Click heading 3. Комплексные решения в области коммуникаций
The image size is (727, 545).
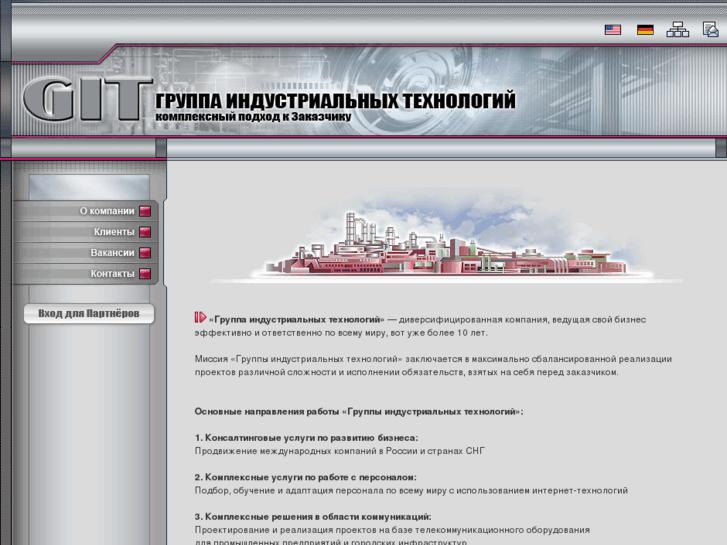point(313,517)
